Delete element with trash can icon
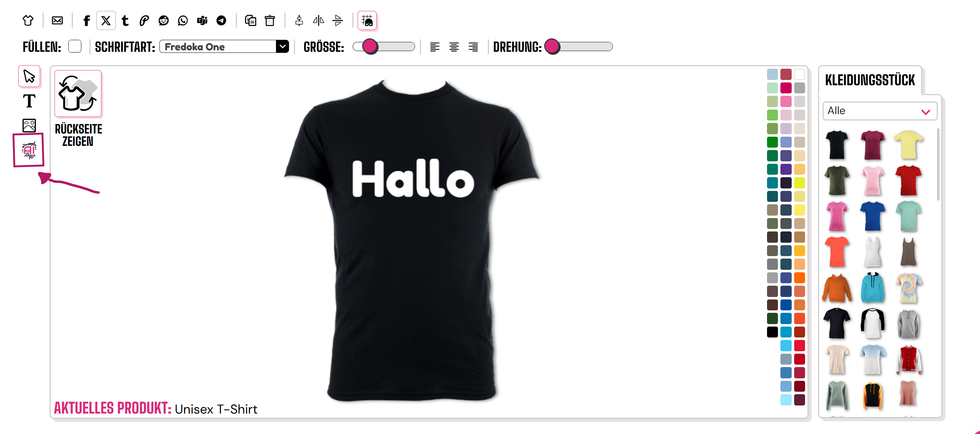 pyautogui.click(x=270, y=20)
